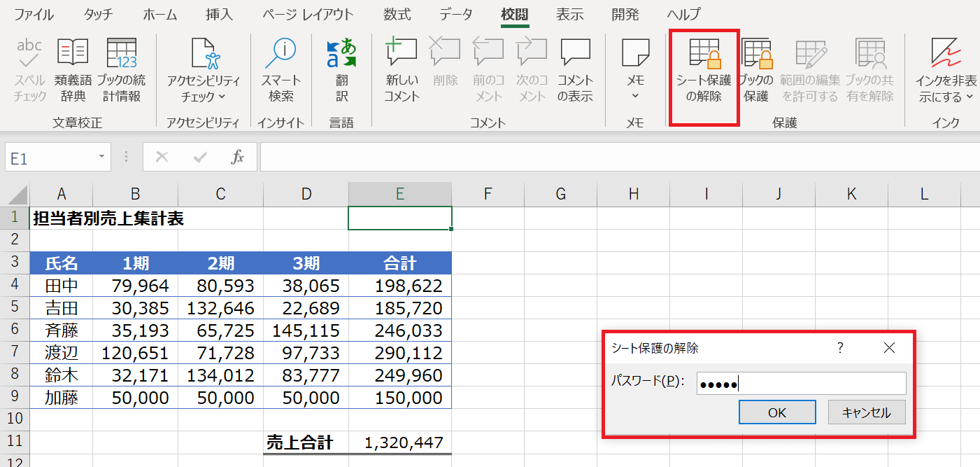The height and width of the screenshot is (467, 980).
Task: Add a 新しいコメント new comment
Action: pyautogui.click(x=402, y=70)
